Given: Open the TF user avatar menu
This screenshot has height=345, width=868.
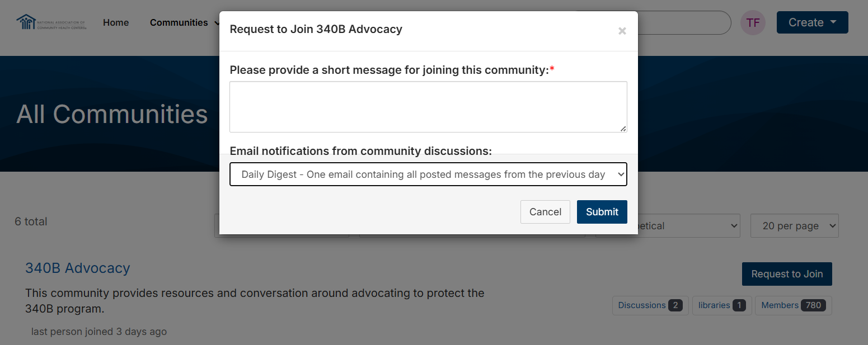Looking at the screenshot, I should click(753, 23).
